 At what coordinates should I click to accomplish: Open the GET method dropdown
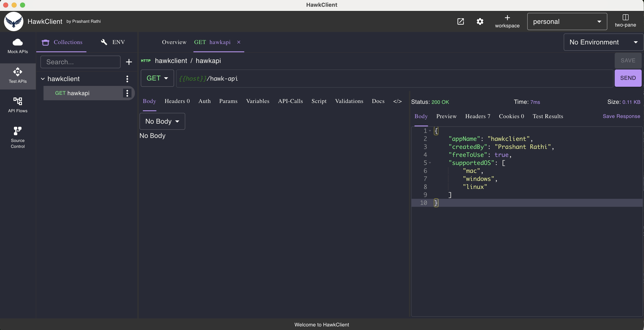tap(157, 78)
